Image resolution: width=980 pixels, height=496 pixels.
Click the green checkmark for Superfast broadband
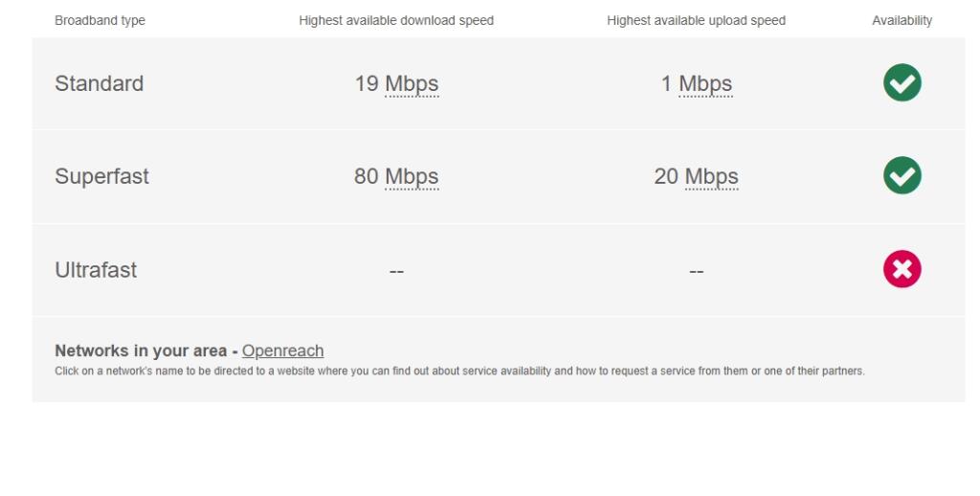(x=902, y=175)
